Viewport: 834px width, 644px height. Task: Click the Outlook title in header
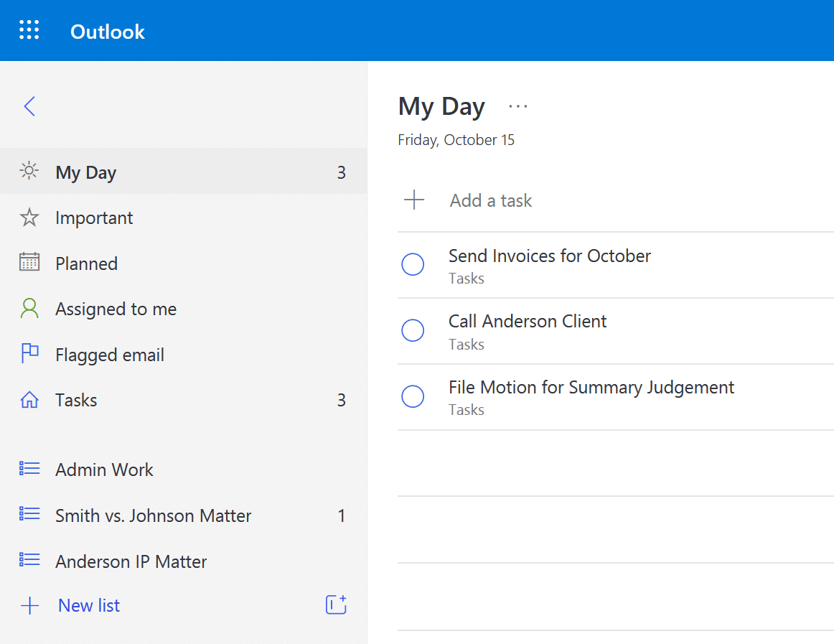pyautogui.click(x=108, y=32)
